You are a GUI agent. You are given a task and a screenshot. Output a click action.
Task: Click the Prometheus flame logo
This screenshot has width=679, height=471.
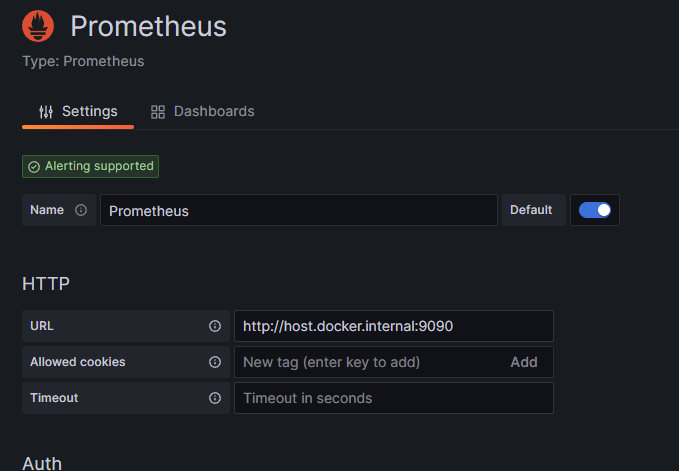(x=39, y=26)
